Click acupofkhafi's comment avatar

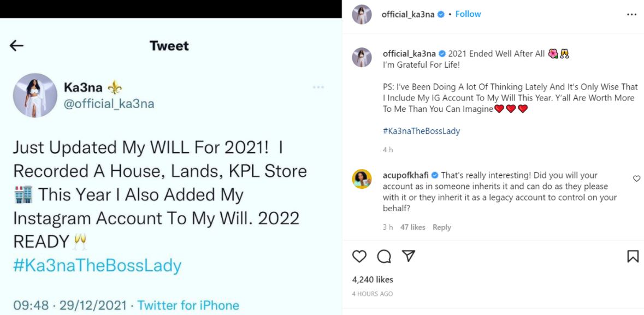click(362, 180)
